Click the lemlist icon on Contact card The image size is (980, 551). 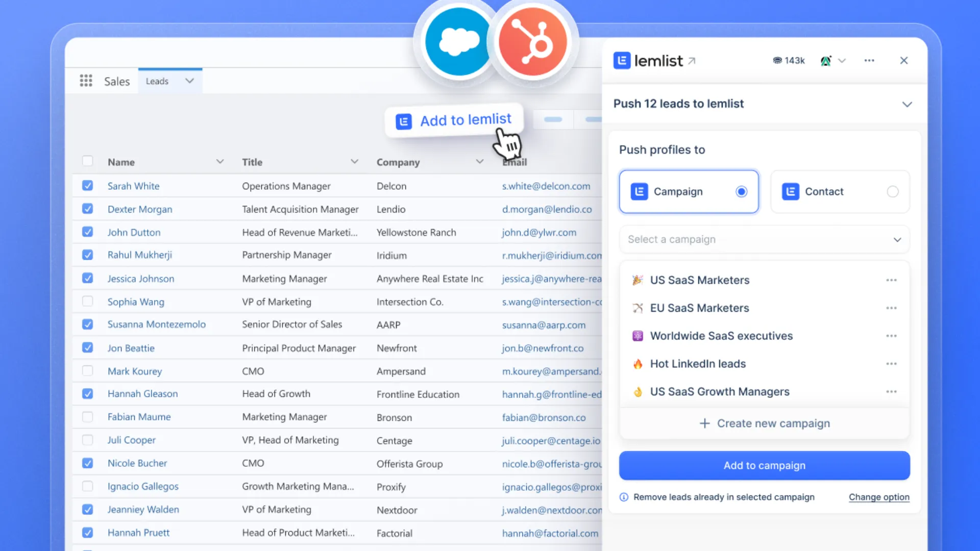point(791,192)
